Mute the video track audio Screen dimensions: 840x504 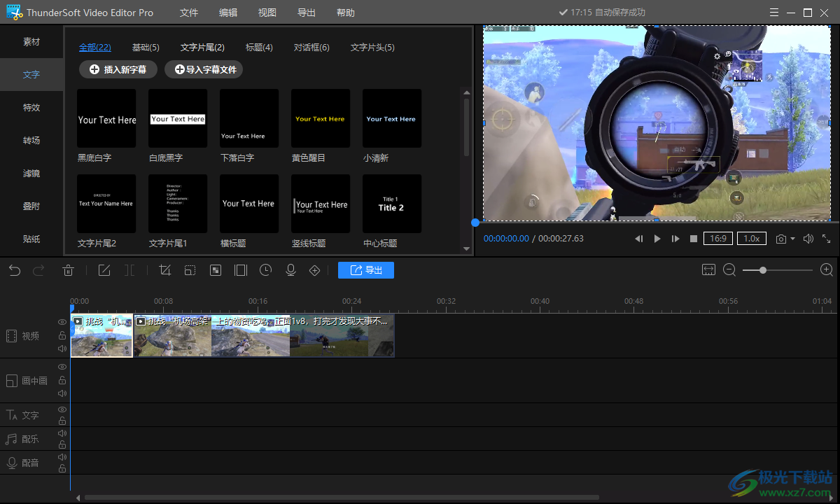[62, 349]
